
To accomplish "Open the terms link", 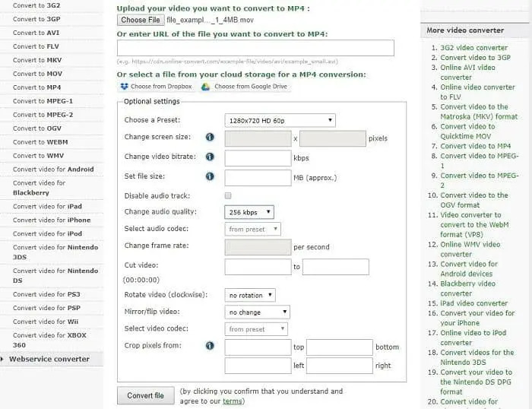I will [x=233, y=401].
